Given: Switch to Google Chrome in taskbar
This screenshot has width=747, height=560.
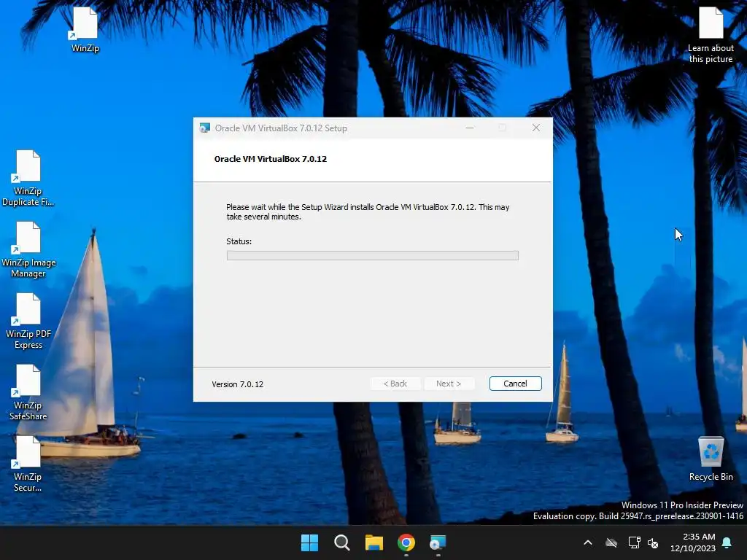Looking at the screenshot, I should click(x=406, y=542).
